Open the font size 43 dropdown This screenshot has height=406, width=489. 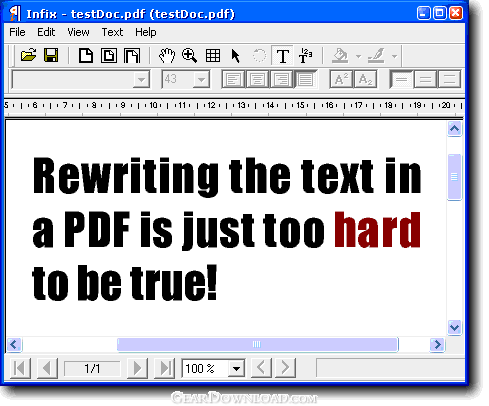click(201, 80)
